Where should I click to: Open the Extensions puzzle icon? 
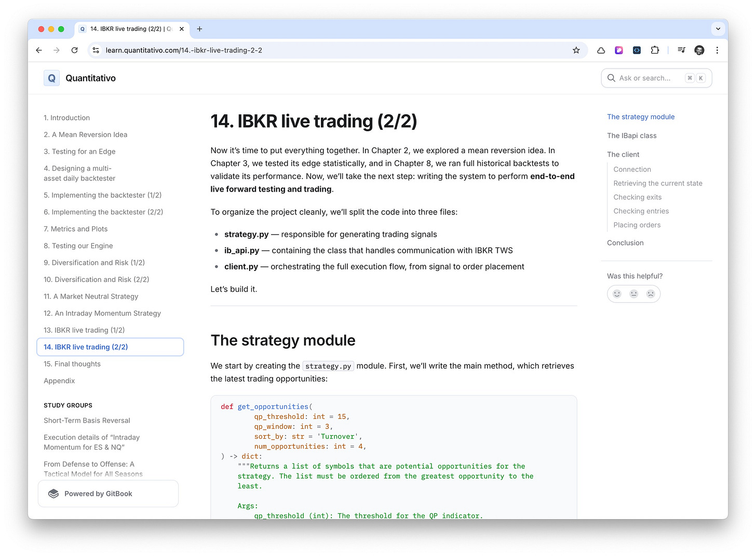click(x=655, y=50)
